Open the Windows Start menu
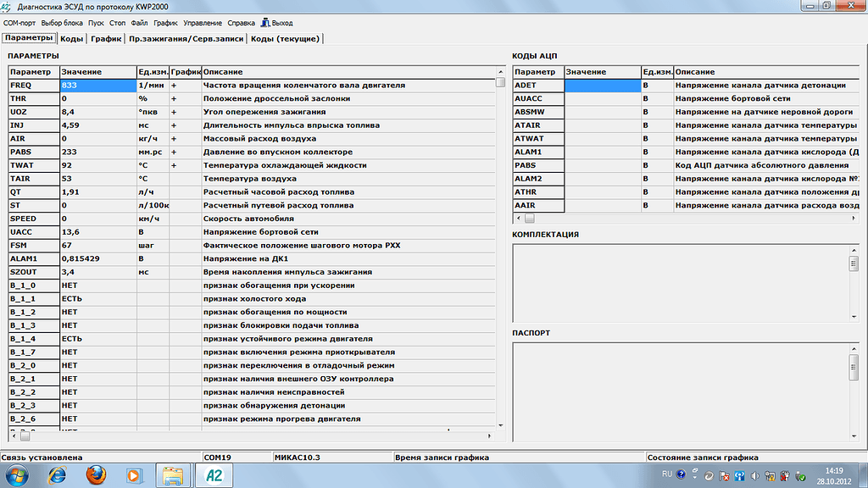 pos(17,475)
